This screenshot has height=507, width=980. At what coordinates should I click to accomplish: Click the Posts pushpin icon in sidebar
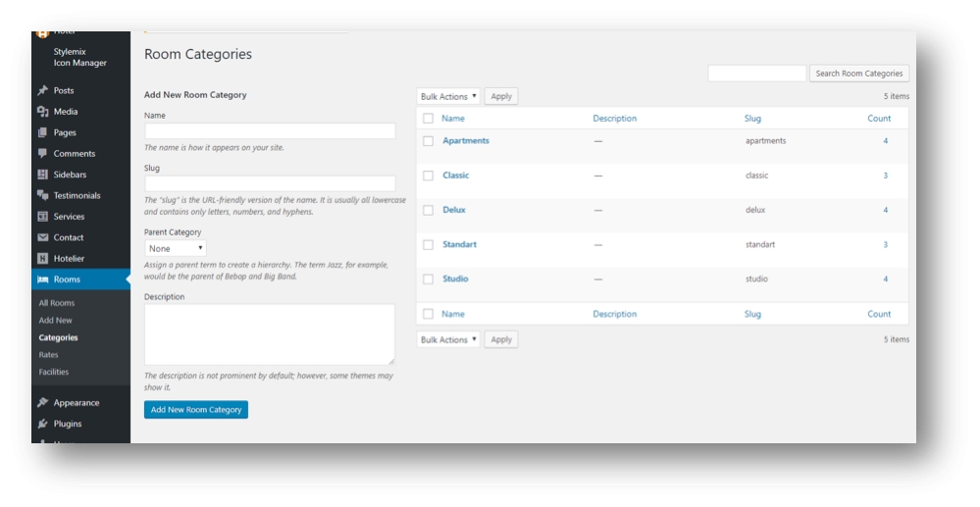43,90
